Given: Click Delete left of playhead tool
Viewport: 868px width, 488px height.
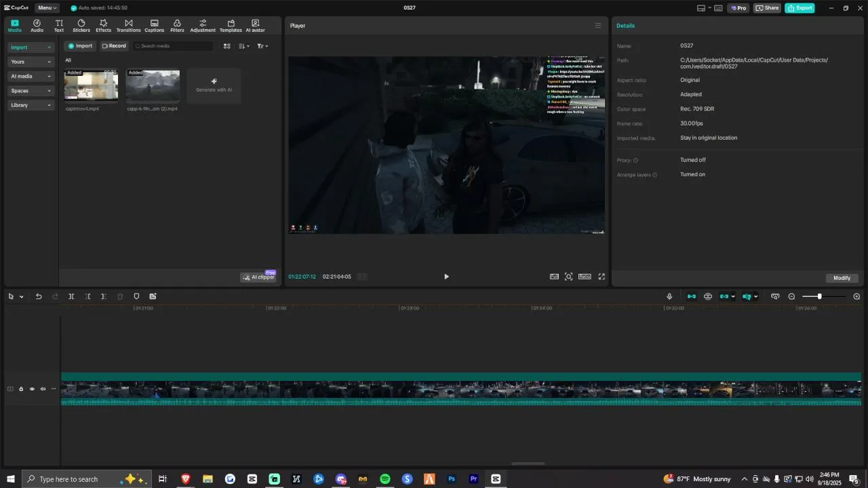Looking at the screenshot, I should pyautogui.click(x=87, y=296).
